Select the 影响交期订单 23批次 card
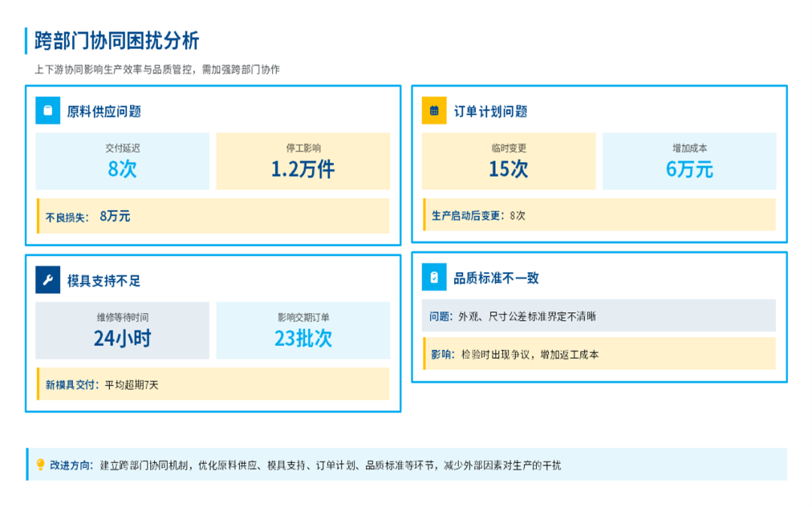The image size is (812, 508). [x=303, y=330]
